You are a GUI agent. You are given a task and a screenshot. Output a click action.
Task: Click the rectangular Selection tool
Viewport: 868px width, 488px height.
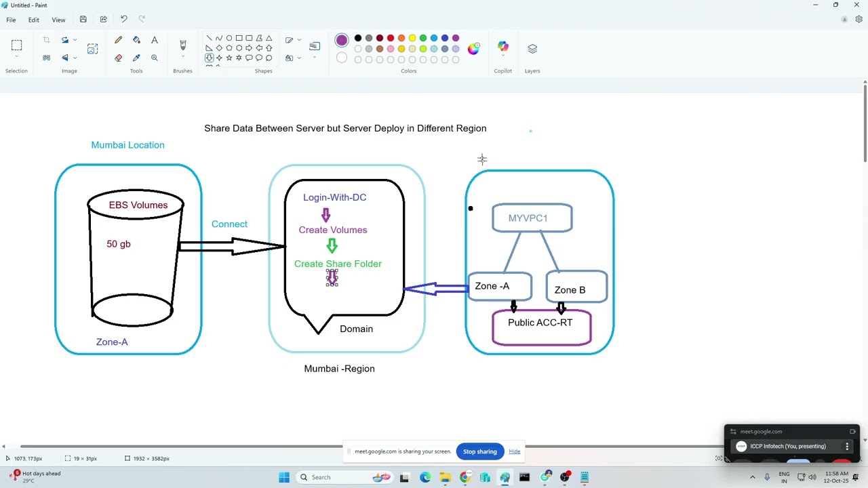click(16, 45)
